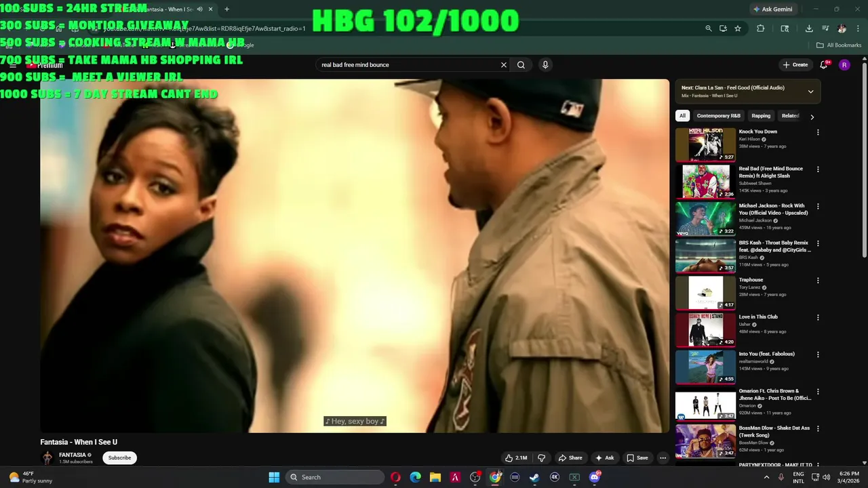Dislike the video with thumbs down
This screenshot has width=868, height=488.
541,458
